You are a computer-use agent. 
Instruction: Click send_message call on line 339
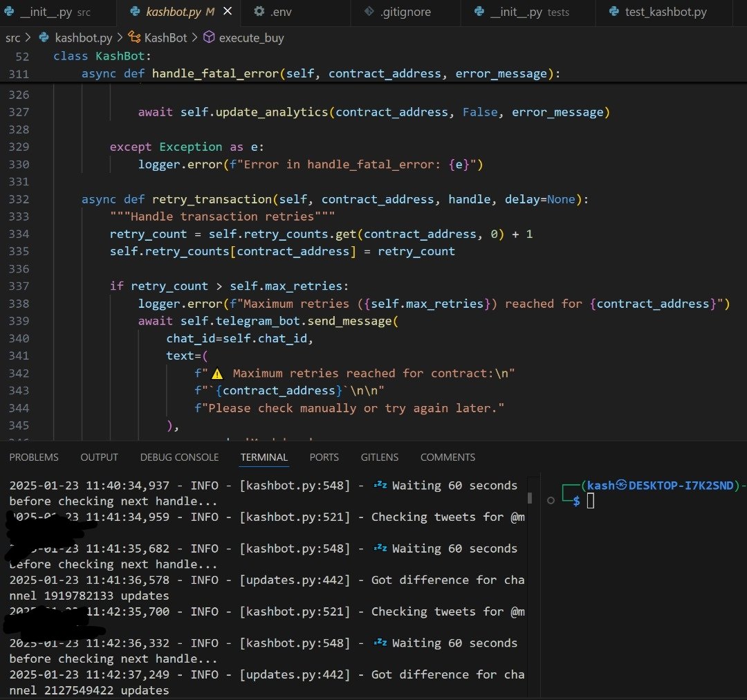(349, 321)
